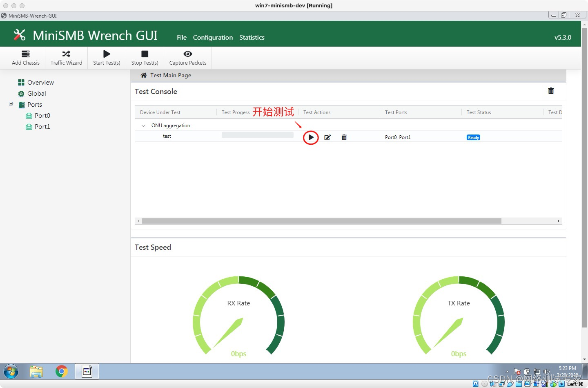Collapse the ONU aggregation group
Viewport: 588px width, 388px height.
click(143, 126)
